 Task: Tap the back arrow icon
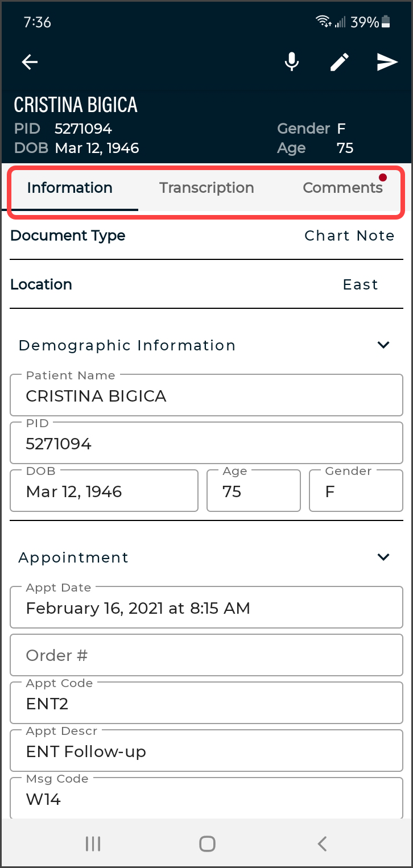[x=30, y=62]
